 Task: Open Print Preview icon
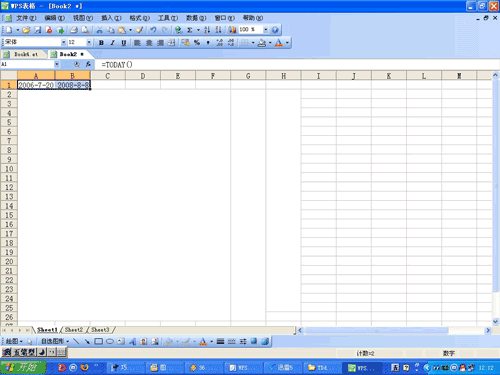pos(85,30)
